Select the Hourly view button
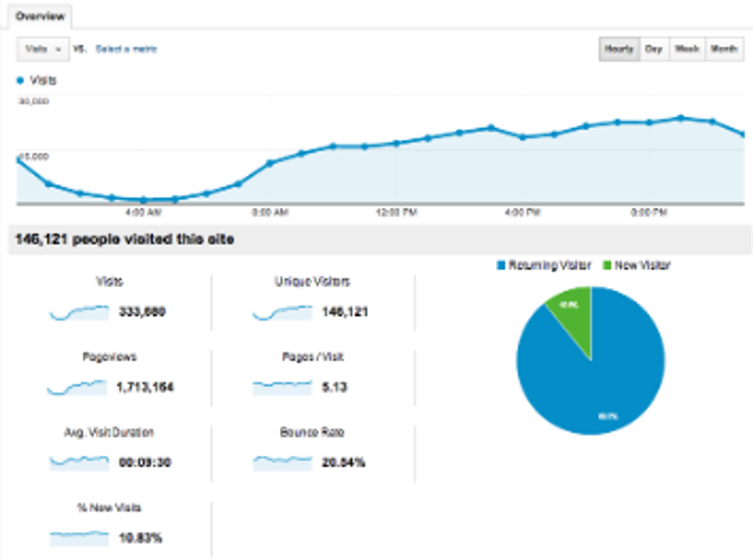This screenshot has height=560, width=753. [x=619, y=49]
